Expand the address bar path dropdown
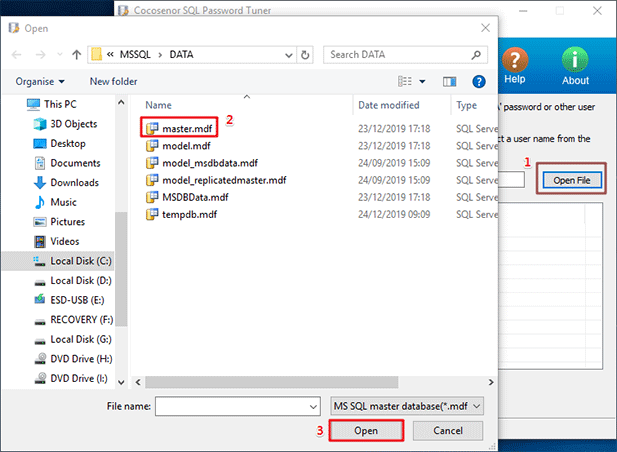This screenshot has width=617, height=452. [x=289, y=55]
